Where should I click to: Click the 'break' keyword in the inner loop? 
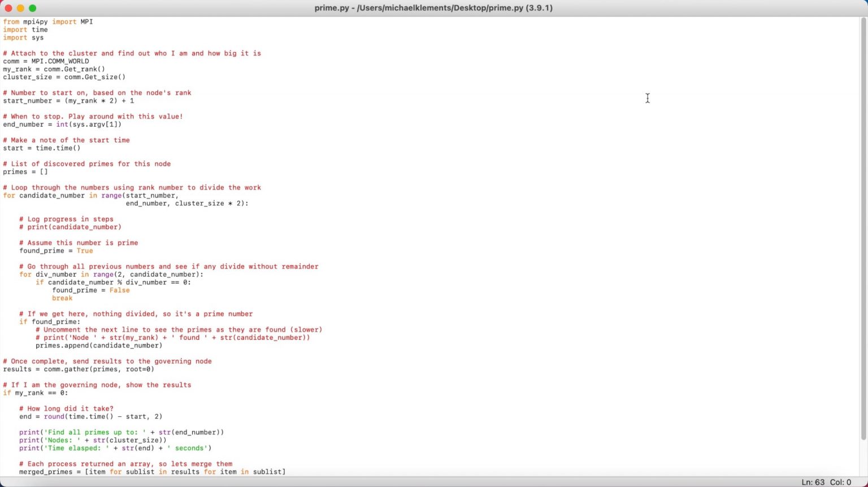pyautogui.click(x=62, y=299)
